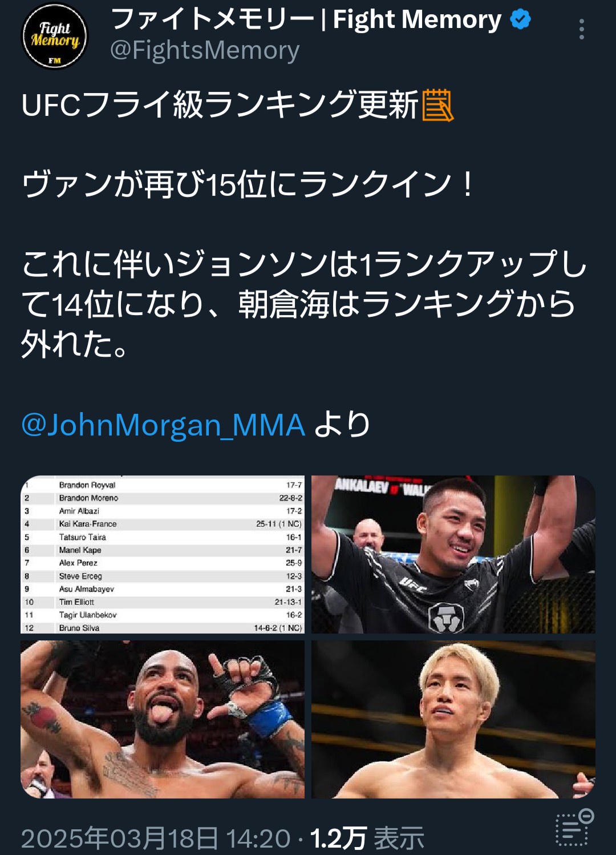Open the flyweight rankings table image
Screen dimensions: 616x855
tap(163, 554)
